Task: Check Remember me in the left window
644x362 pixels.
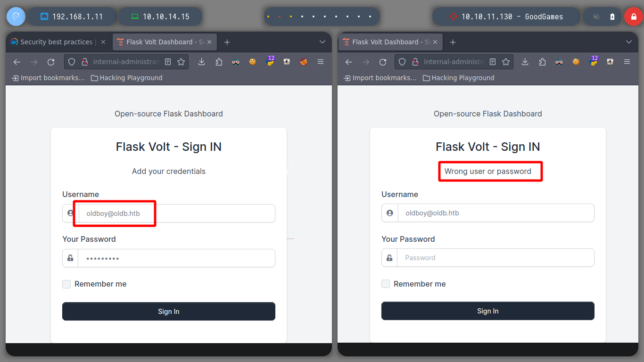Action: [x=66, y=284]
